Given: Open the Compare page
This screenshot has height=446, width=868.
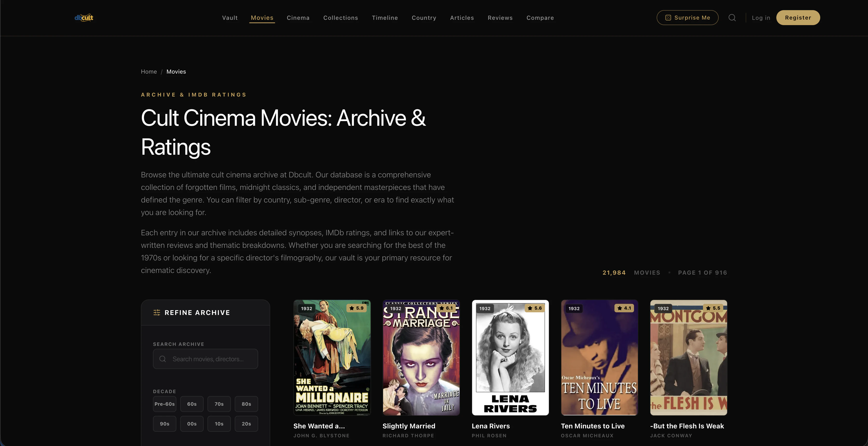Looking at the screenshot, I should [540, 18].
